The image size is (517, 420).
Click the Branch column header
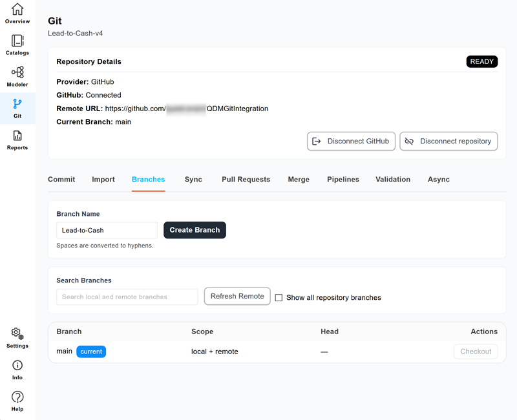(x=69, y=331)
